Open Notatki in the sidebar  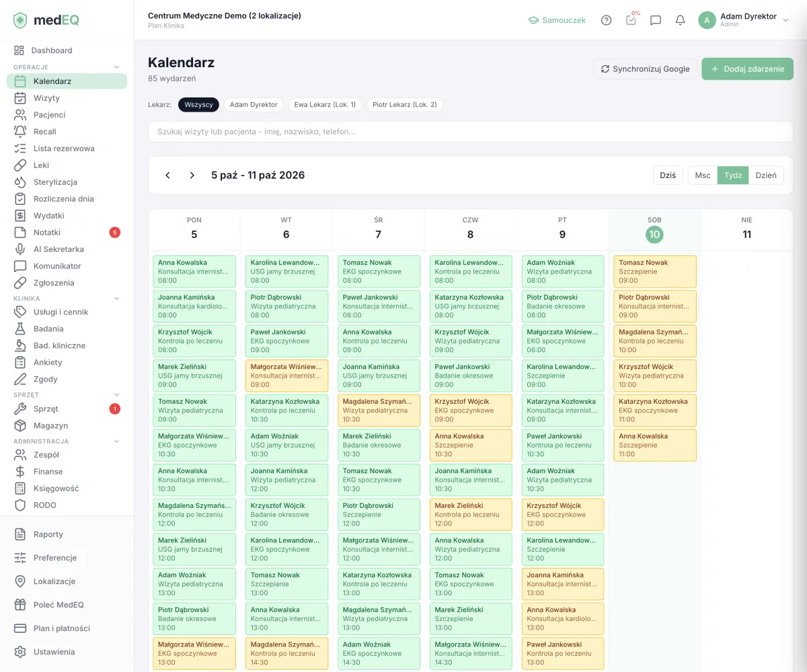[x=67, y=233]
